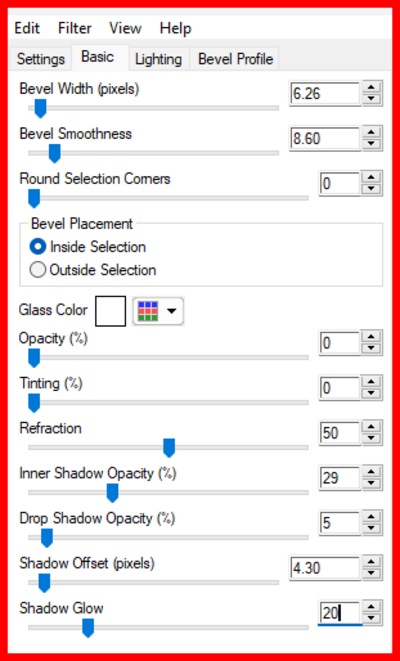Increase Round Selection Corners with up spinner
400x661 pixels.
[x=371, y=178]
